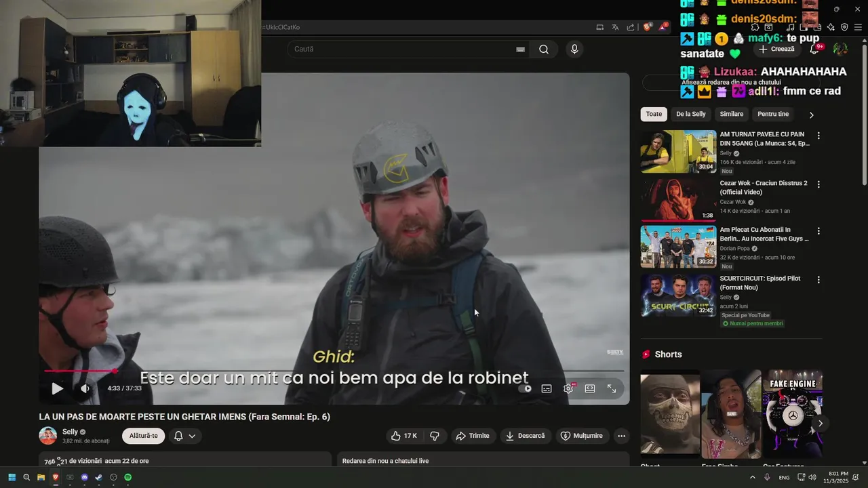Select the De la Selly chip
The width and height of the screenshot is (868, 488).
(691, 114)
